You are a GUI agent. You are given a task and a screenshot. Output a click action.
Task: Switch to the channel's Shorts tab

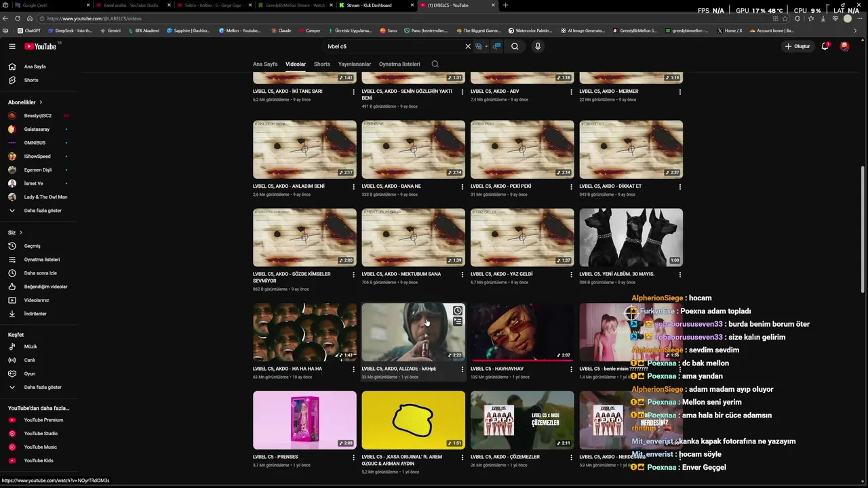(x=322, y=64)
